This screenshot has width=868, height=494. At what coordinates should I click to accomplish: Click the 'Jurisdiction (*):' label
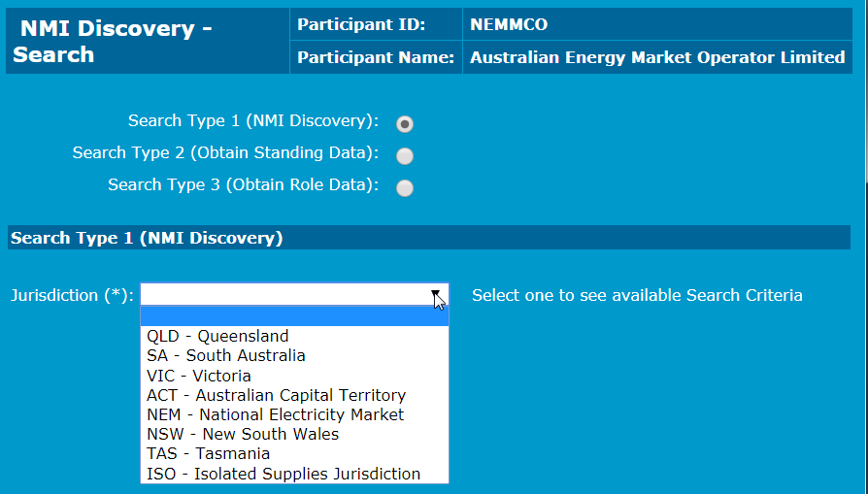pyautogui.click(x=72, y=295)
